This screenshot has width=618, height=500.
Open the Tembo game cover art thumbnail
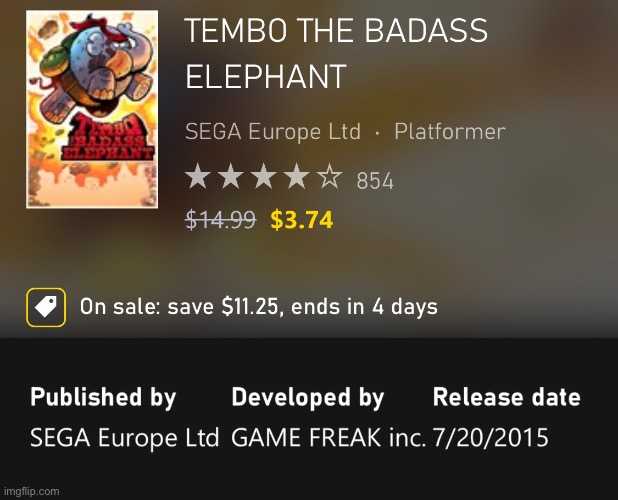pos(92,109)
